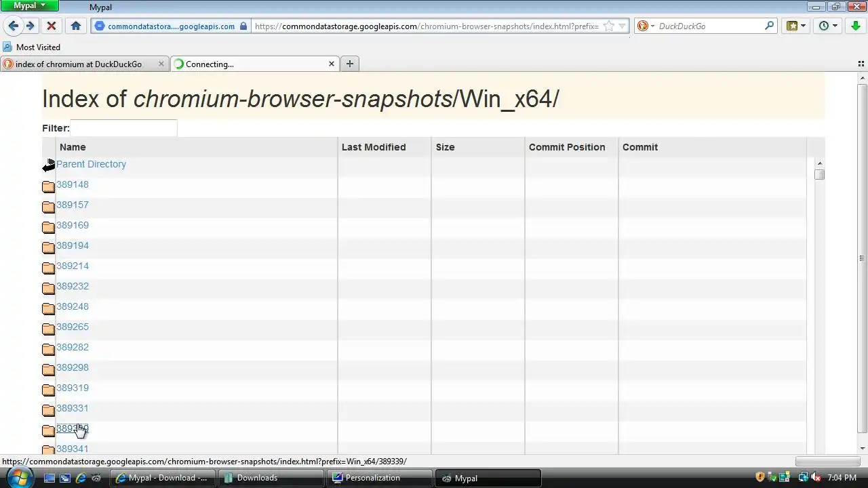Click the page scrollbar down arrow
Viewport: 868px width, 488px height.
coord(862,448)
